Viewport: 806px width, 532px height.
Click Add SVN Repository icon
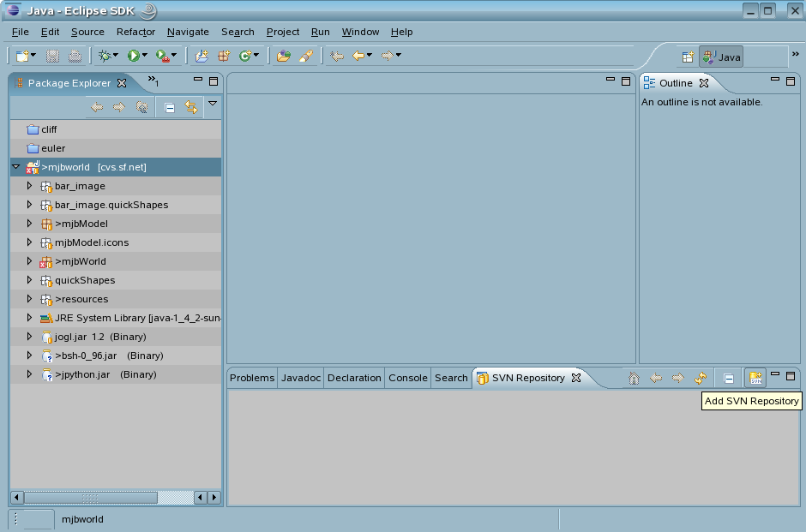[755, 378]
